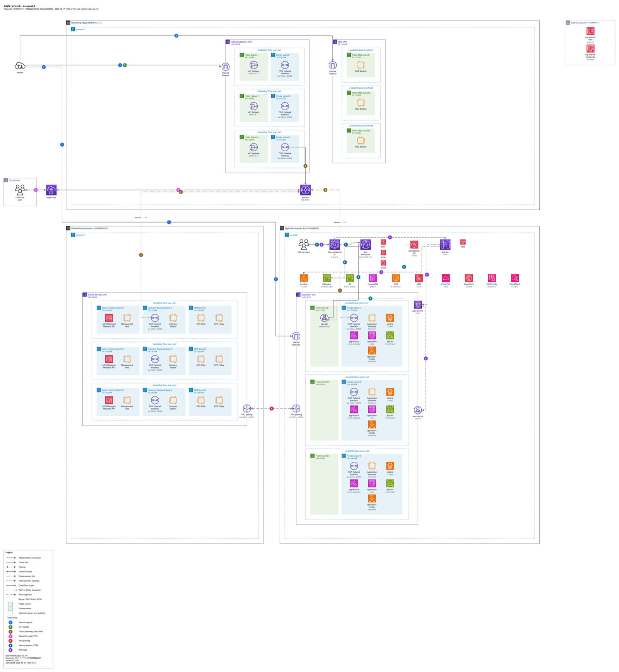Click the 'Internet ingress (CDN)' legend entry
This screenshot has height=672, width=619.
29,645
